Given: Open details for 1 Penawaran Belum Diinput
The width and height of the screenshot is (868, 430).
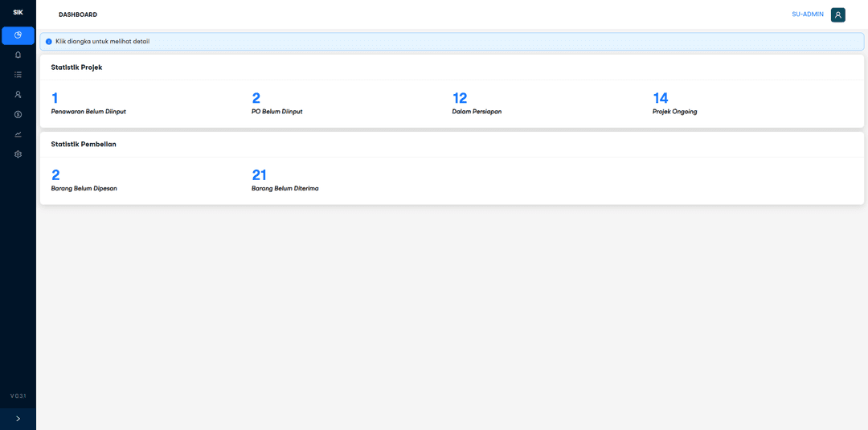Looking at the screenshot, I should coord(55,98).
